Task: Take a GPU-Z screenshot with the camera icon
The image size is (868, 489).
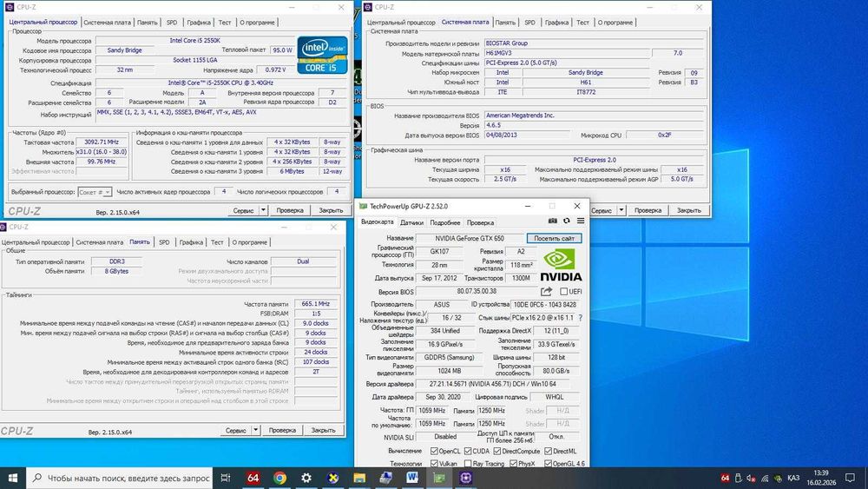Action: tap(552, 221)
